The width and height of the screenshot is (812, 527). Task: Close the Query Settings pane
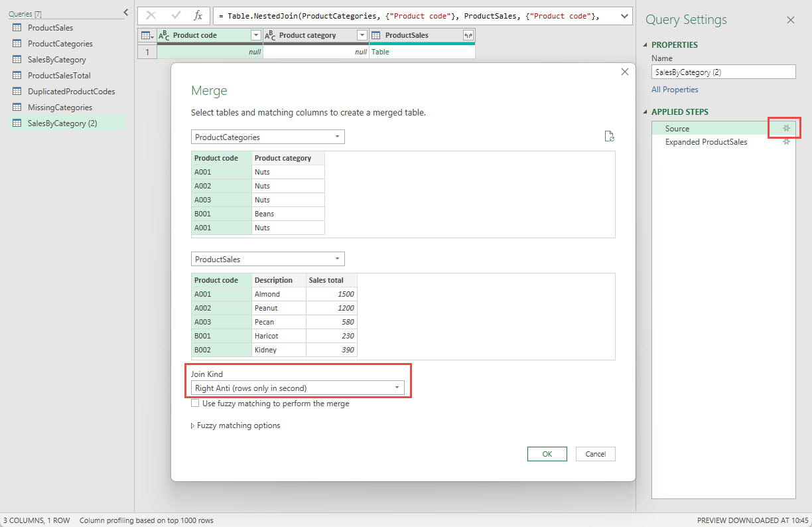click(x=790, y=20)
